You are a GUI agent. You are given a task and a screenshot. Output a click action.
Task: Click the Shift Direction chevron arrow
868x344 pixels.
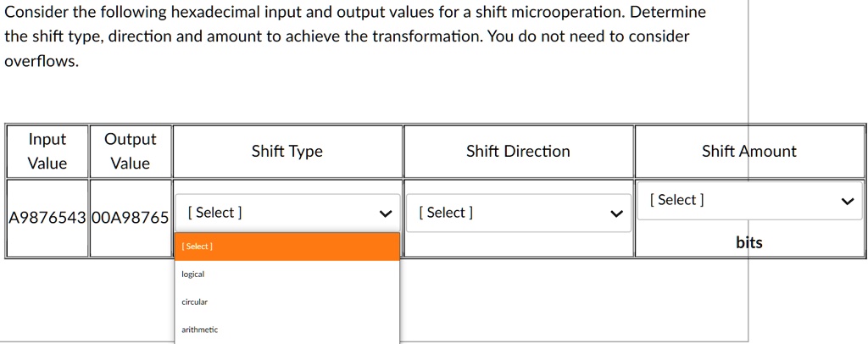tap(617, 214)
